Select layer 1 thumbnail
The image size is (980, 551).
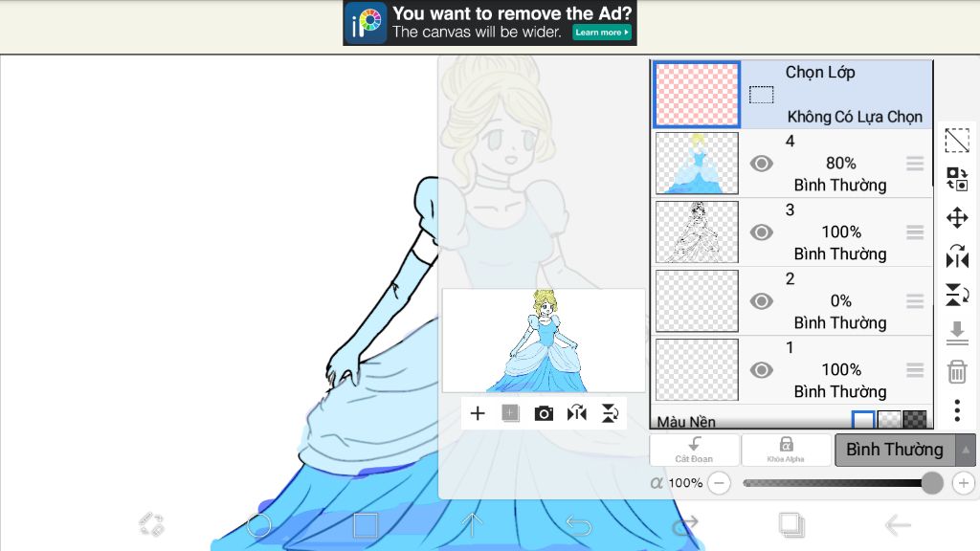697,369
